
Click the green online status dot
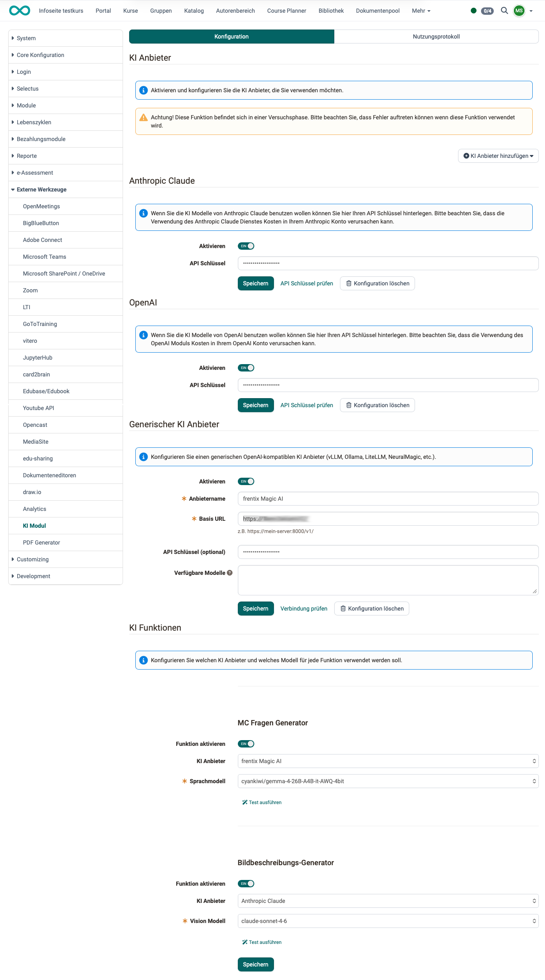[474, 11]
